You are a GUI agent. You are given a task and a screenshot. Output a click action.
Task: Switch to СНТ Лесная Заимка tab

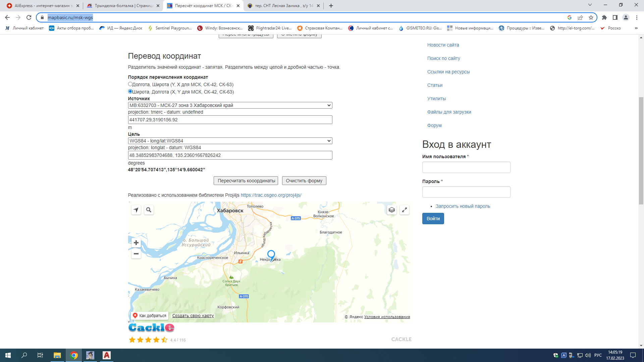[x=283, y=6]
